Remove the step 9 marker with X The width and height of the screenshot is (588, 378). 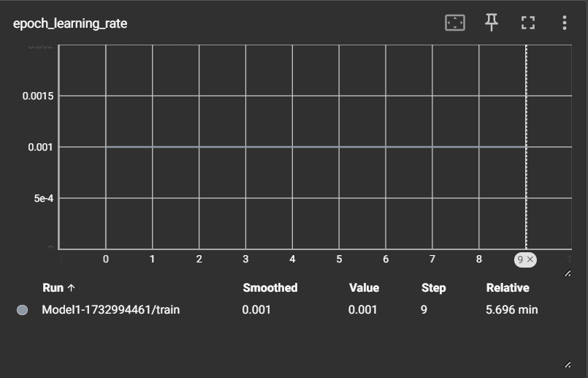531,260
